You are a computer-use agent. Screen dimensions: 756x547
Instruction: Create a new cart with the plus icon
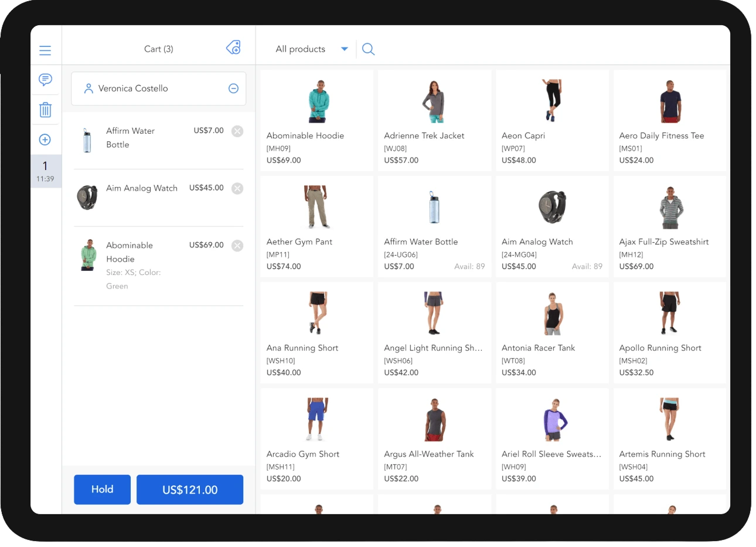coord(46,139)
